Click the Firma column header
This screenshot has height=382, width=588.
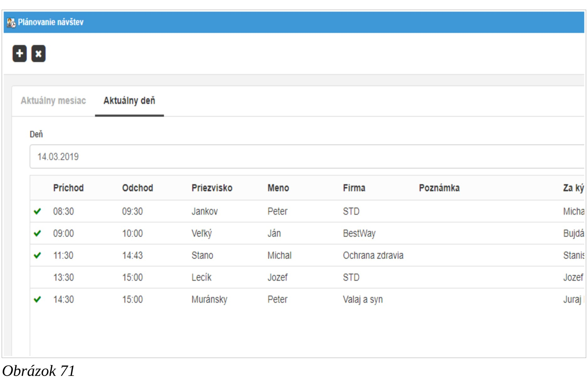click(x=354, y=188)
